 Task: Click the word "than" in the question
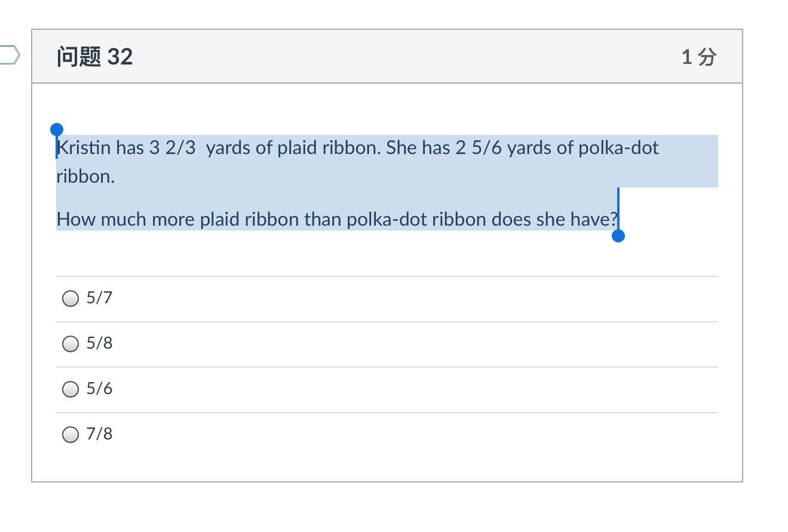click(x=323, y=219)
